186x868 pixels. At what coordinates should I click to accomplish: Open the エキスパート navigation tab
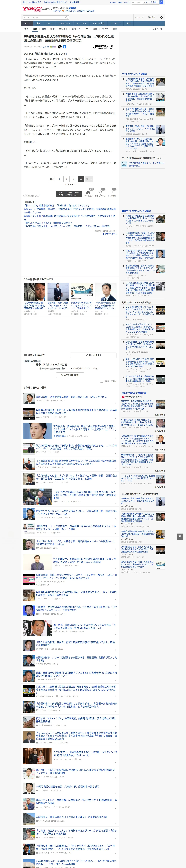tap(64, 23)
